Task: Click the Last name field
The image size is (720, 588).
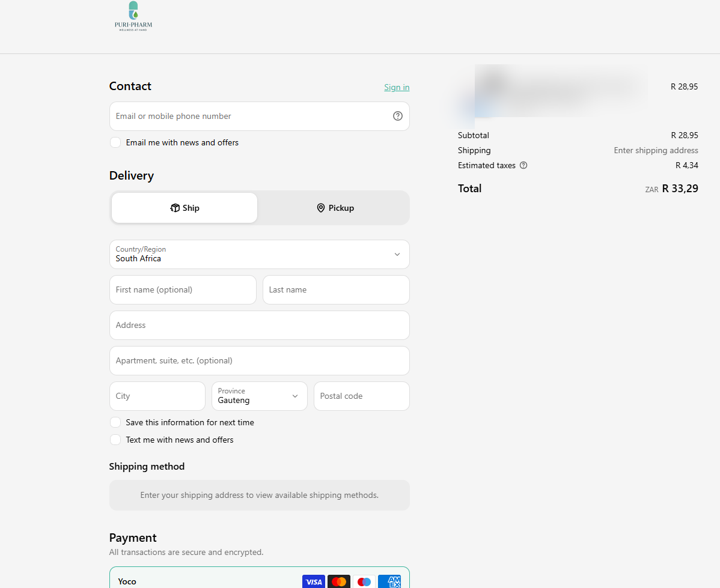Action: (x=336, y=289)
